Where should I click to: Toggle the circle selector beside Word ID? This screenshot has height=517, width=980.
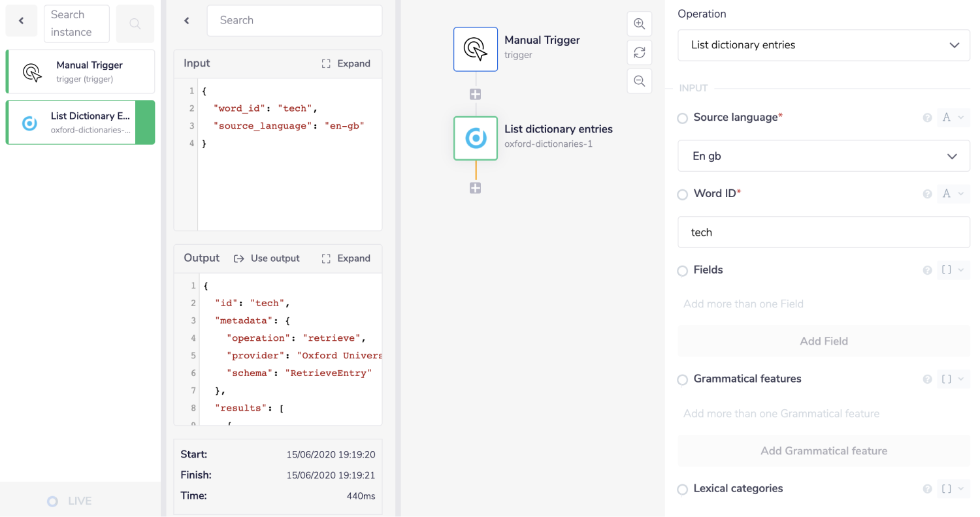tap(682, 194)
